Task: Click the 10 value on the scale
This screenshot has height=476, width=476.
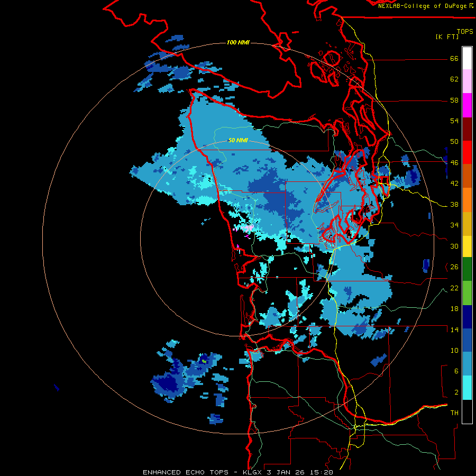Action: point(454,350)
